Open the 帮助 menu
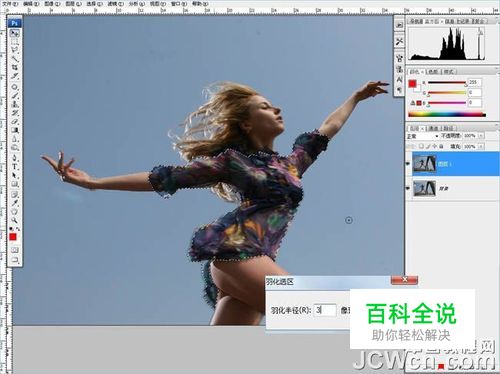 coord(200,4)
